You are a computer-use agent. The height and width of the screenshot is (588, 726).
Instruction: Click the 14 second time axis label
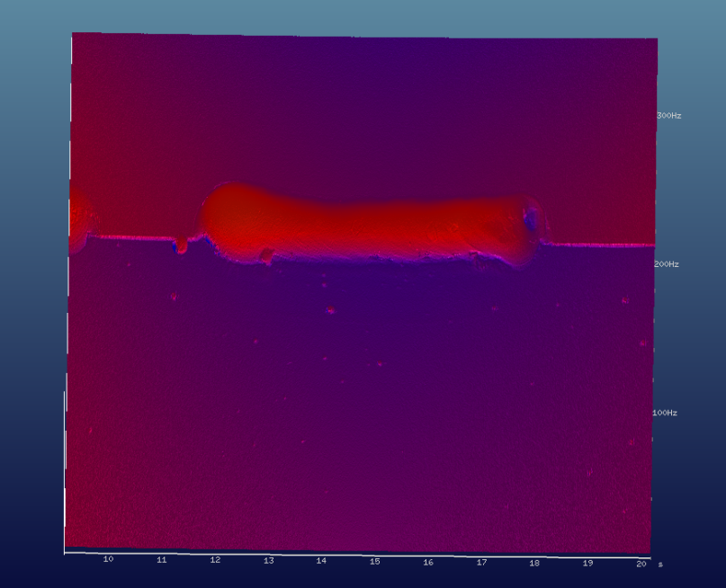click(321, 561)
